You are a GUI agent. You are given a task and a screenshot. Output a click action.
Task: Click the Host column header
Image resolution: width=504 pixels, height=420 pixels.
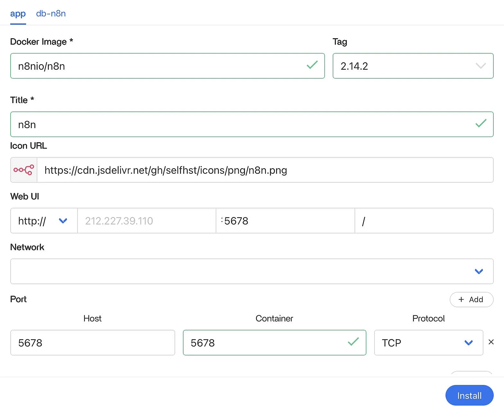coord(93,319)
